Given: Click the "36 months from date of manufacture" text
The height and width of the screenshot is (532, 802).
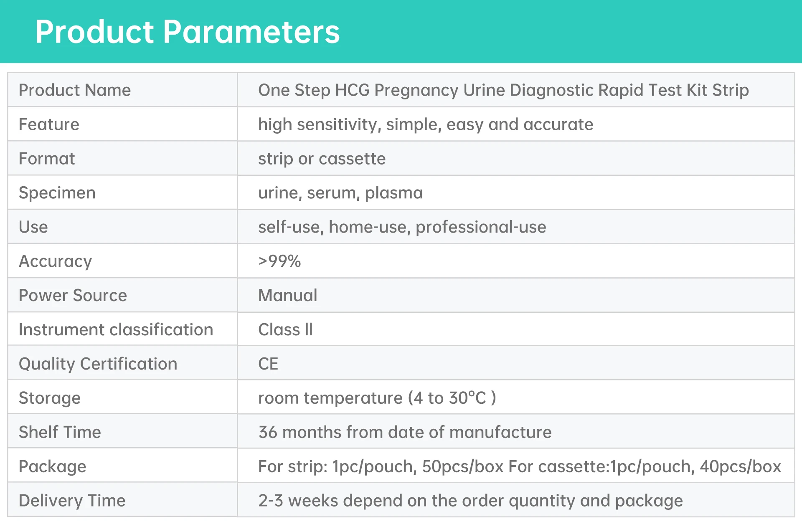Looking at the screenshot, I should coord(405,432).
